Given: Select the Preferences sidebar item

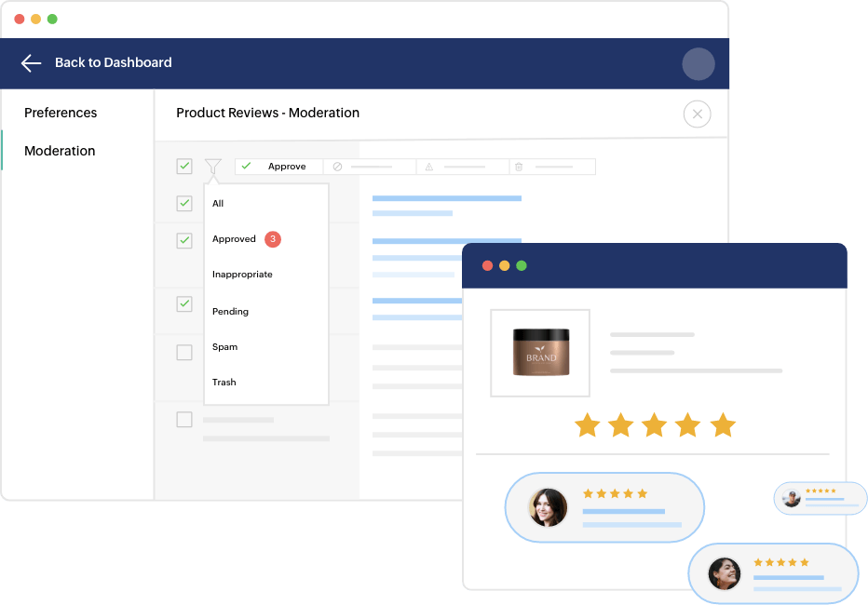Looking at the screenshot, I should coord(61,113).
